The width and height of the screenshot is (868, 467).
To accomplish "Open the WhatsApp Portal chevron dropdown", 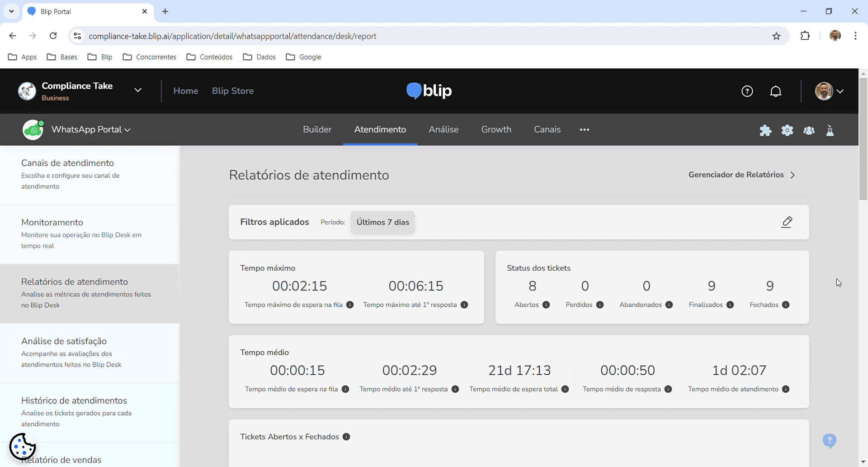I will coord(127,129).
